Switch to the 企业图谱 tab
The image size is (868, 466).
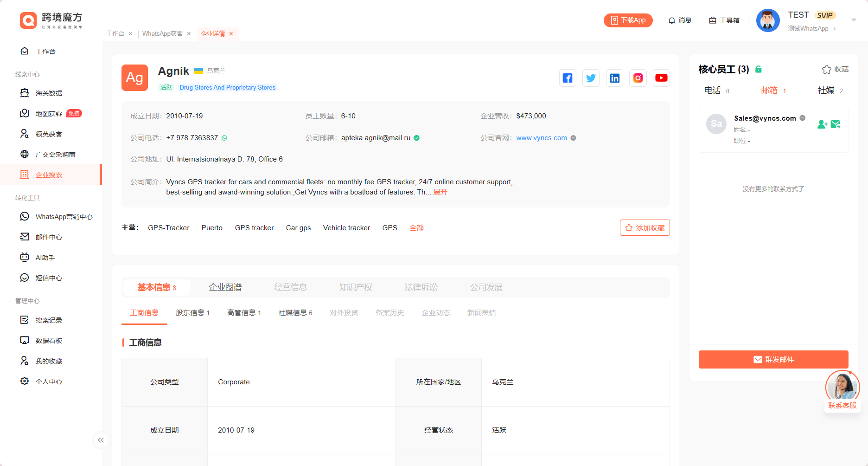pyautogui.click(x=225, y=287)
